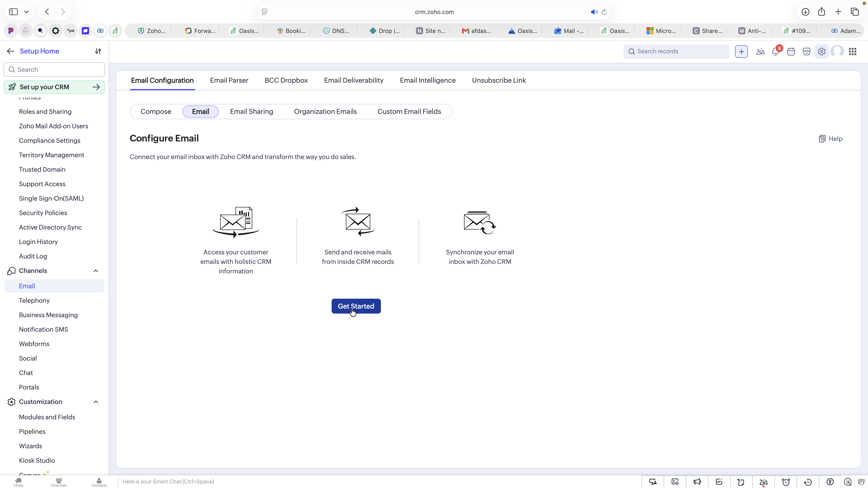Click the sticky note icon in bottom bar
868x488 pixels.
741,482
